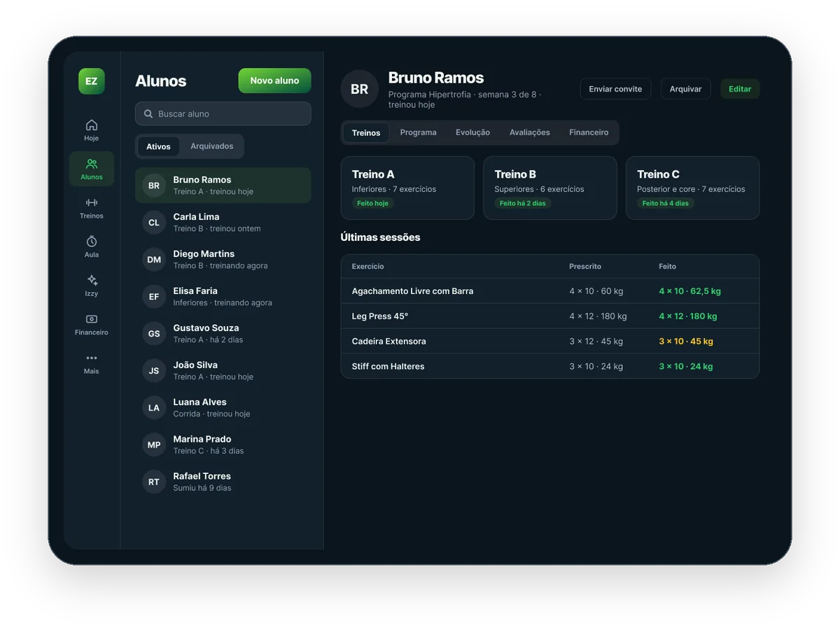Open the Financeiro tab in profile

coord(589,132)
